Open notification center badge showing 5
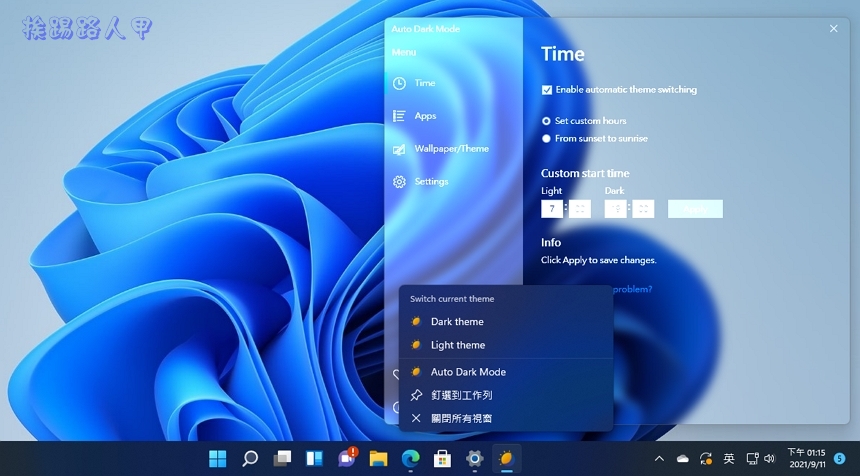 pyautogui.click(x=839, y=458)
